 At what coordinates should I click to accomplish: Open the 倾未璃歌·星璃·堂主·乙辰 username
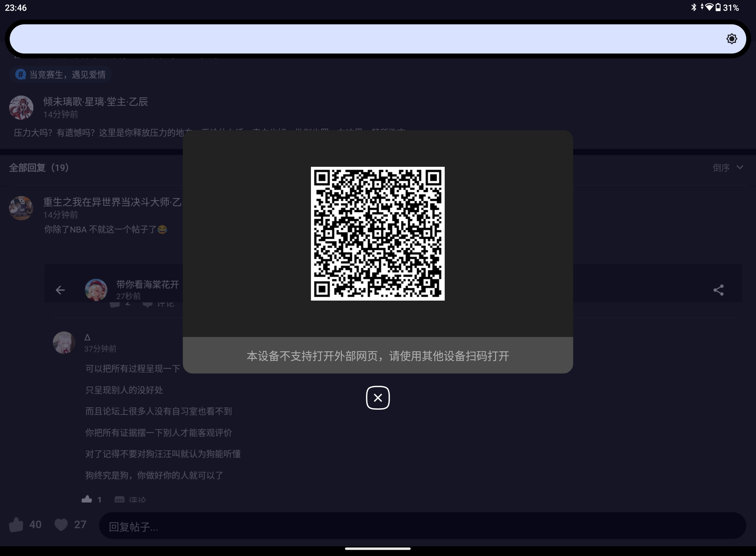[x=96, y=101]
